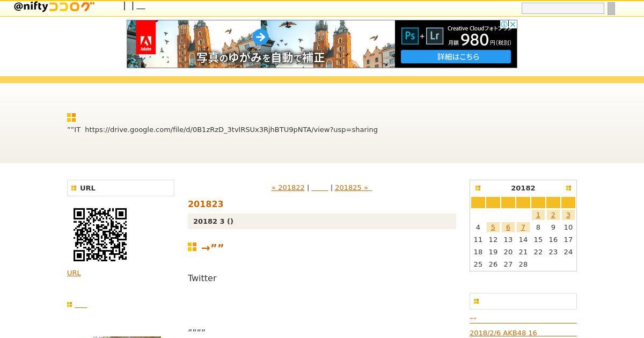Click the QR code image

tap(100, 234)
